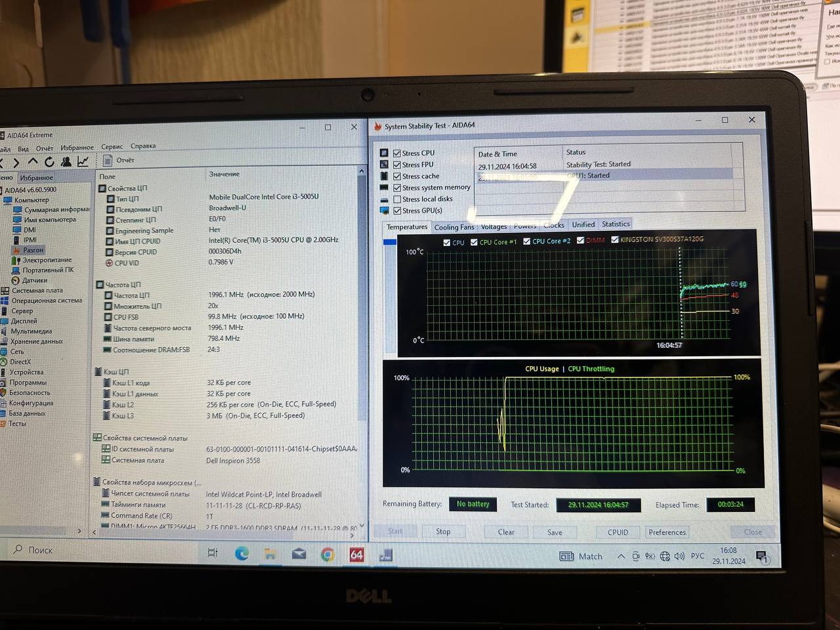The width and height of the screenshot is (840, 630).
Task: Select Суммарная информация in the tree
Action: [52, 209]
